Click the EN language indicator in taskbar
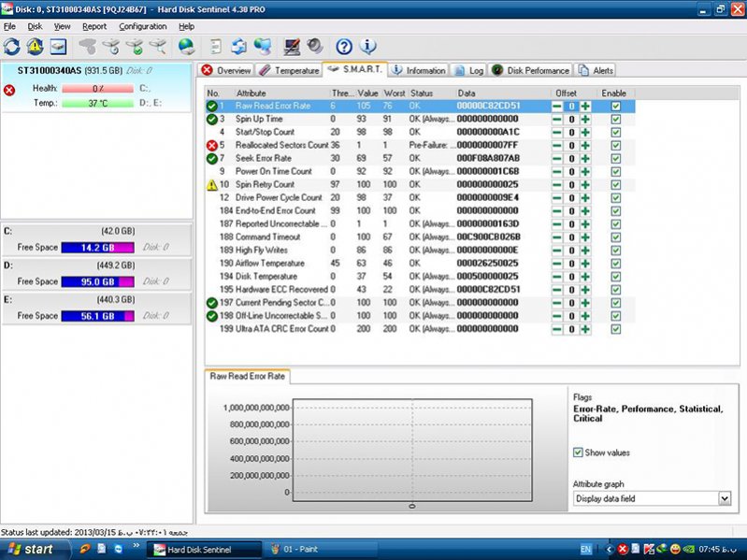 point(586,550)
